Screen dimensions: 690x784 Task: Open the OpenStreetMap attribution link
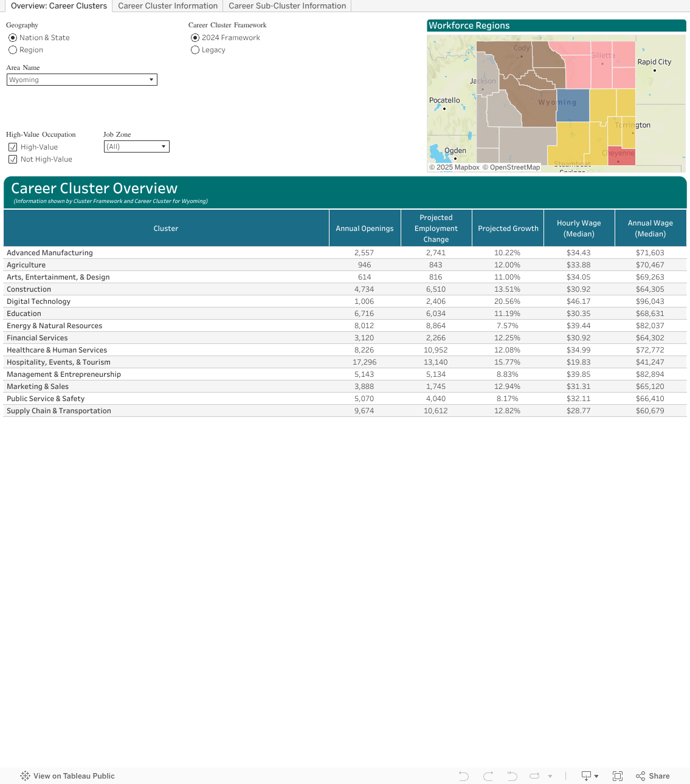point(511,168)
